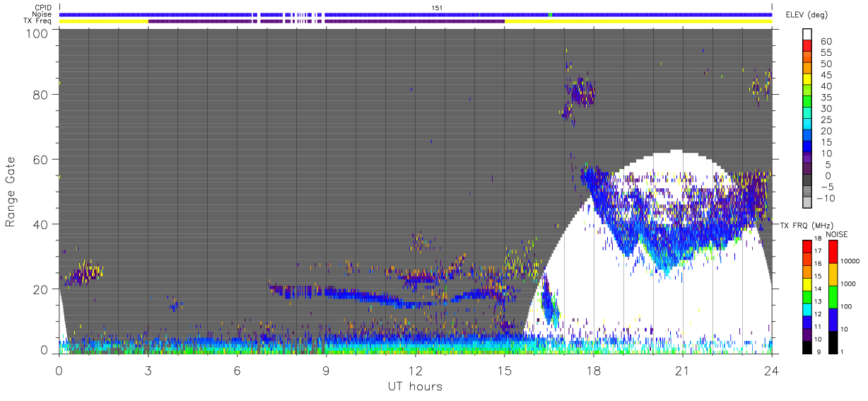The height and width of the screenshot is (401, 868).
Task: Click the yellow segment of the ELEV colorbar
Action: [x=807, y=80]
